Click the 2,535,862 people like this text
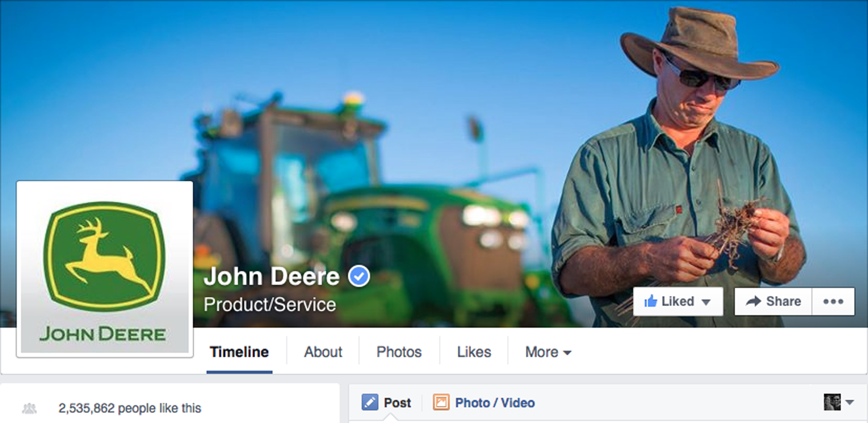This screenshot has width=868, height=423. pos(130,408)
